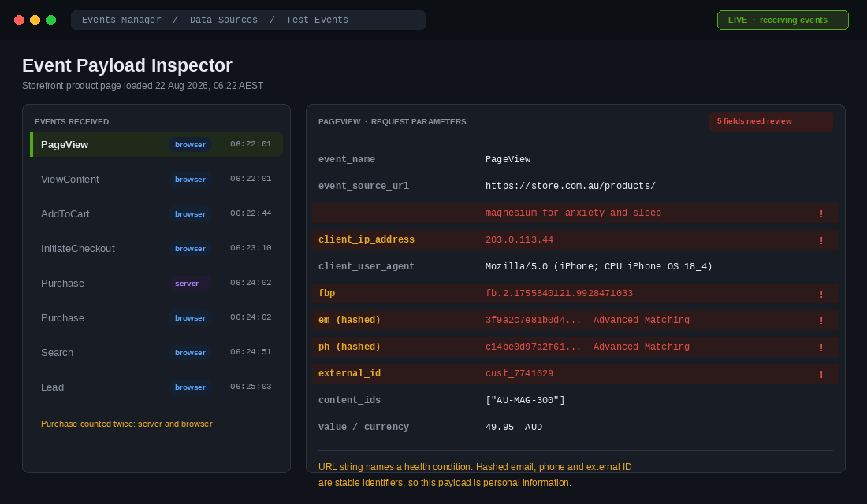
Task: Click the value / currency label
Action: coord(364,427)
